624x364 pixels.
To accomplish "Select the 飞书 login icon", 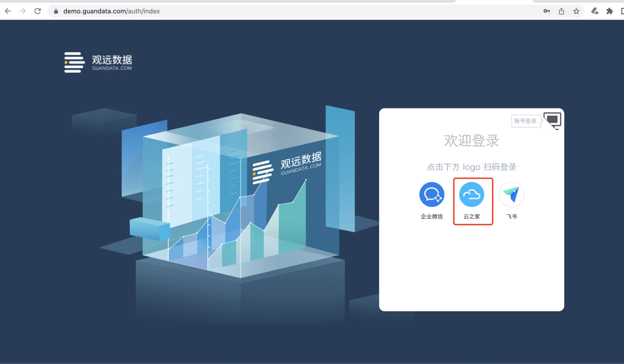I will click(x=511, y=194).
